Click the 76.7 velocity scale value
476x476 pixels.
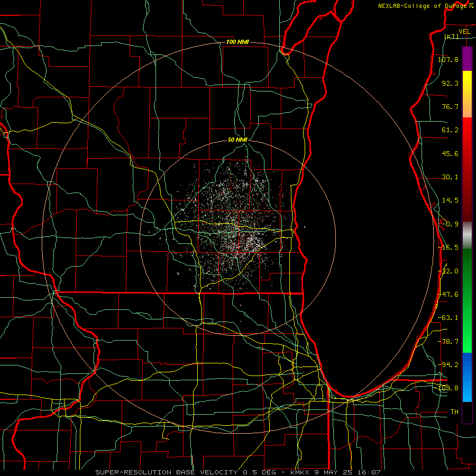click(450, 106)
